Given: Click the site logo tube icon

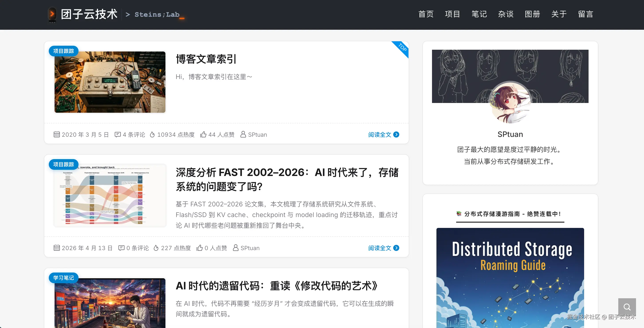Looking at the screenshot, I should click(x=52, y=14).
